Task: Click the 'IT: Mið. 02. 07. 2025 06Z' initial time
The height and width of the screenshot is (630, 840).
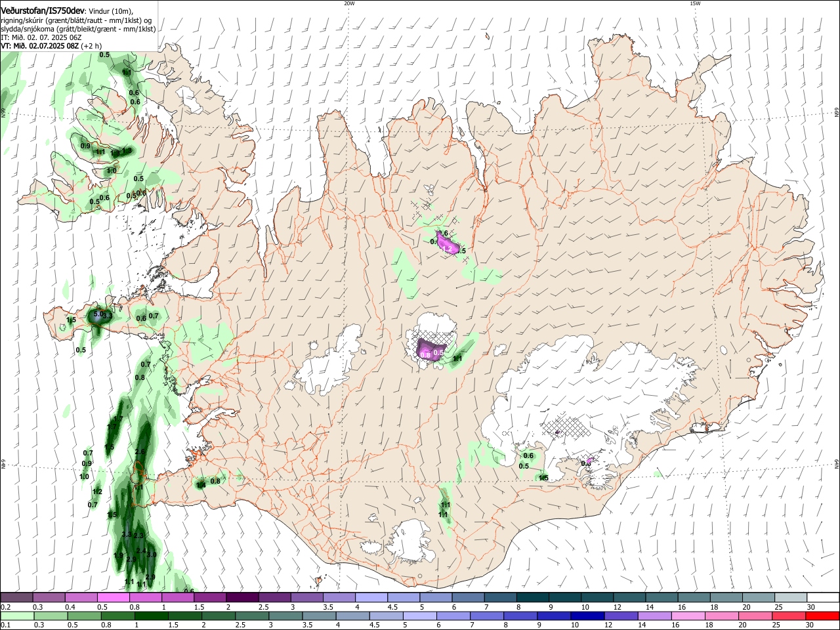Action: [41, 37]
